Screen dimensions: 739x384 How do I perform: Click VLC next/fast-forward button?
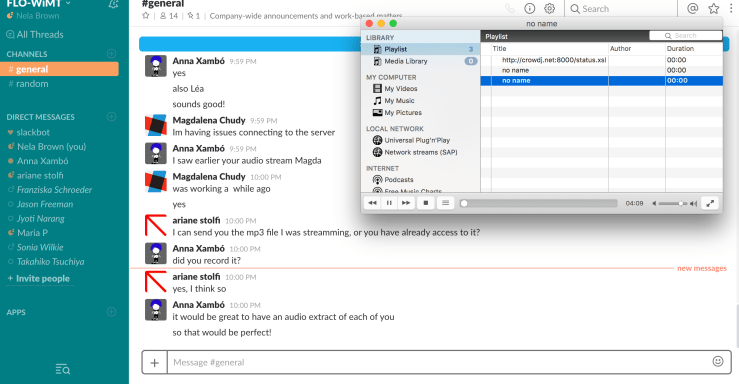click(x=406, y=203)
